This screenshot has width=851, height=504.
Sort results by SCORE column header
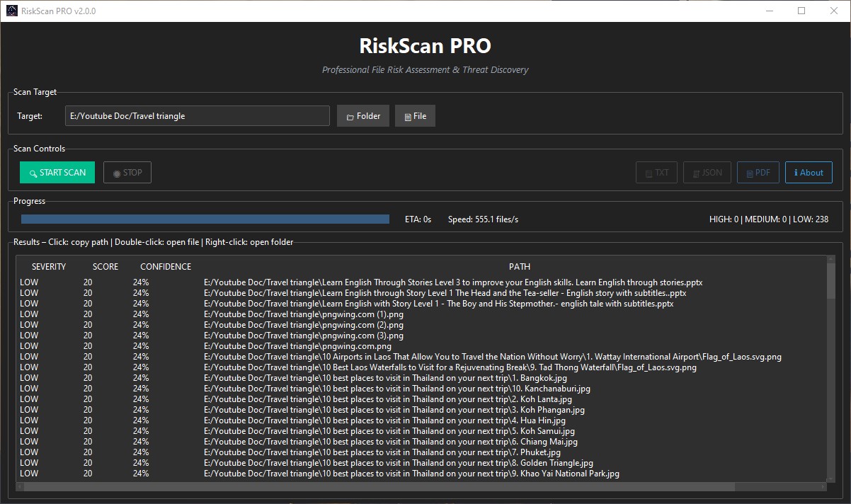click(105, 267)
